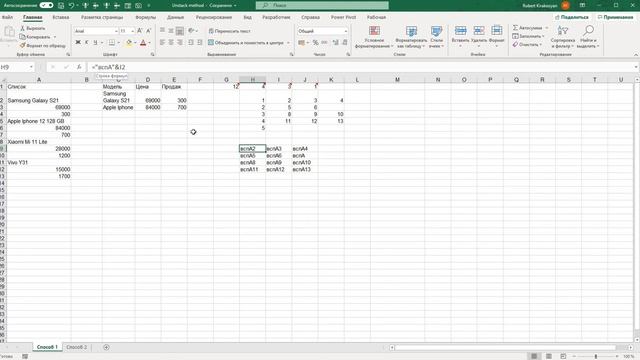Toggle bold (Ж) formatting
The height and width of the screenshot is (360, 640).
pos(78,42)
